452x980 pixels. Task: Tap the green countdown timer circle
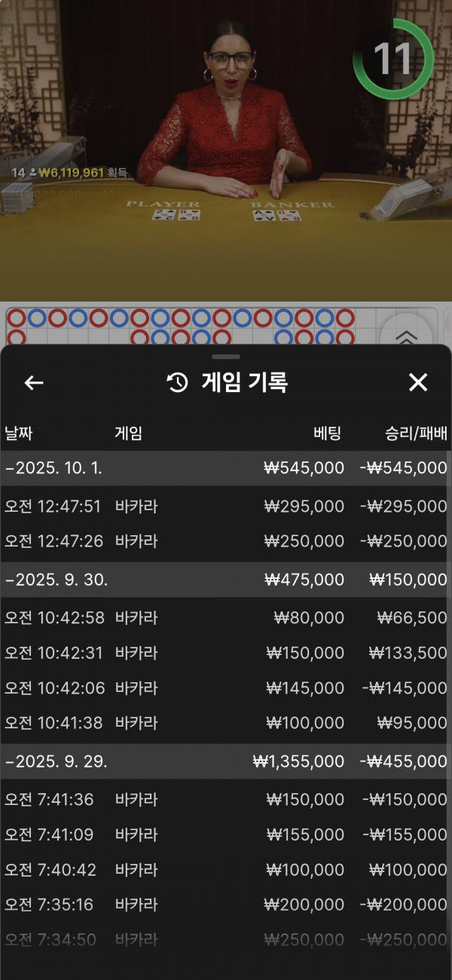click(x=393, y=58)
